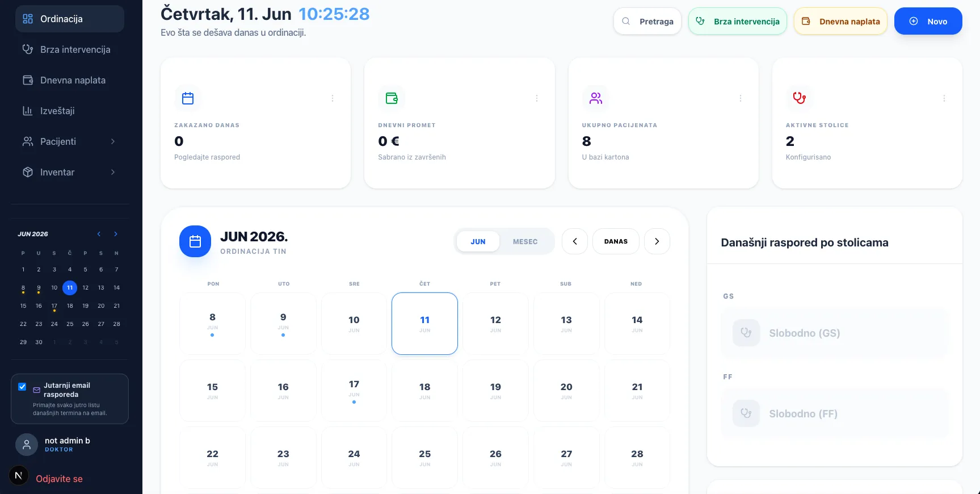Go to previous month in mini calendar
Viewport: 980px width, 494px height.
(99, 234)
